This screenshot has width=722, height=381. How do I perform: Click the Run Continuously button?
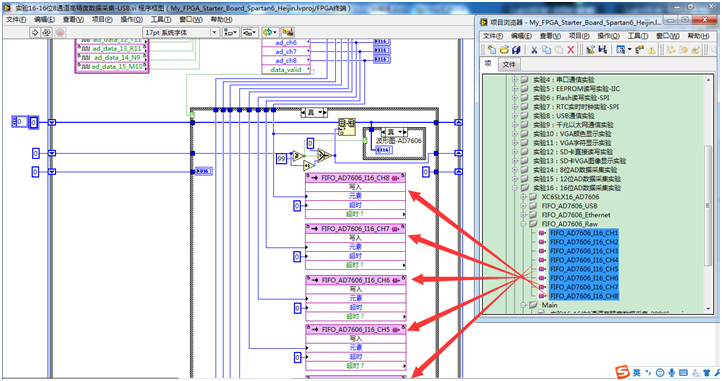(x=47, y=32)
